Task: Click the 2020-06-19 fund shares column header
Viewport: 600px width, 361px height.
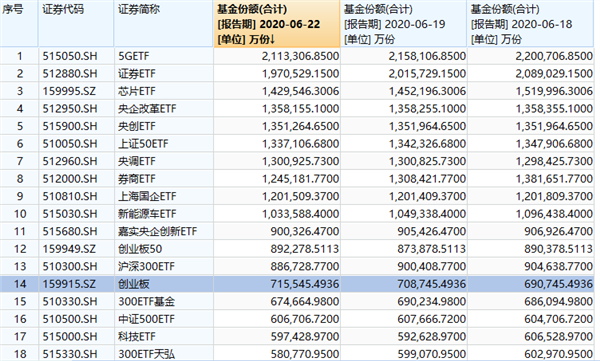Action: [403, 24]
